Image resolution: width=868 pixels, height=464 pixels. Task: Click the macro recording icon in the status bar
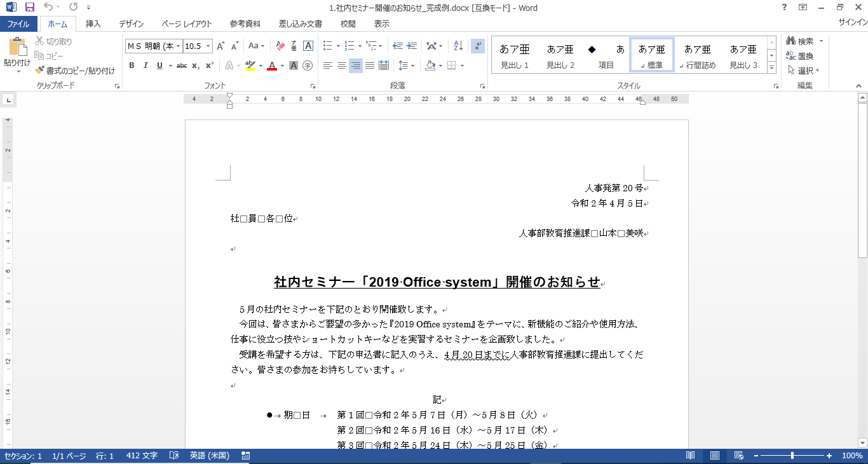pos(246,456)
